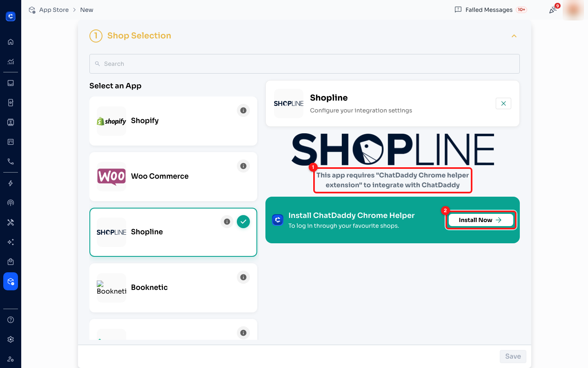Open the help question mark icon
Viewport: 588px width, 368px height.
pyautogui.click(x=11, y=320)
